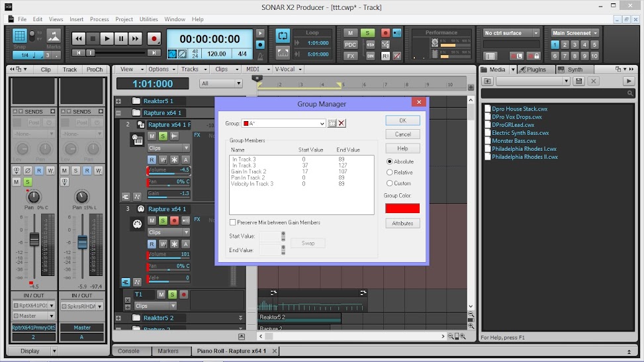Open Attributes in Group Manager
Viewport: 644px width, 362px height.
[x=402, y=224]
